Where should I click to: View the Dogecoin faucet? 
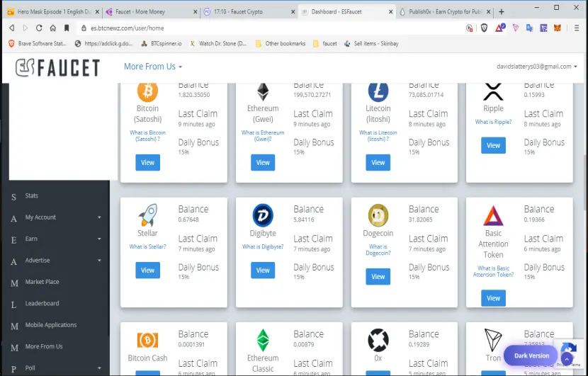tap(378, 277)
